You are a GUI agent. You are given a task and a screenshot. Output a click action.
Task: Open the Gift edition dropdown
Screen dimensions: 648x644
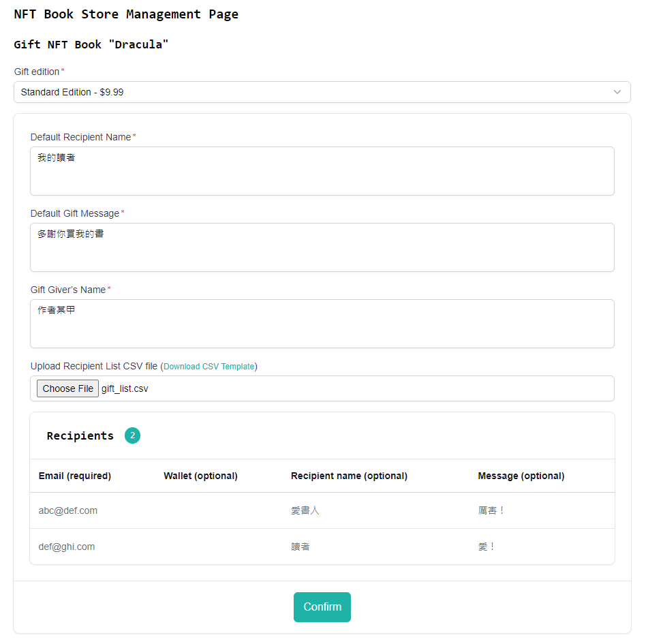322,92
